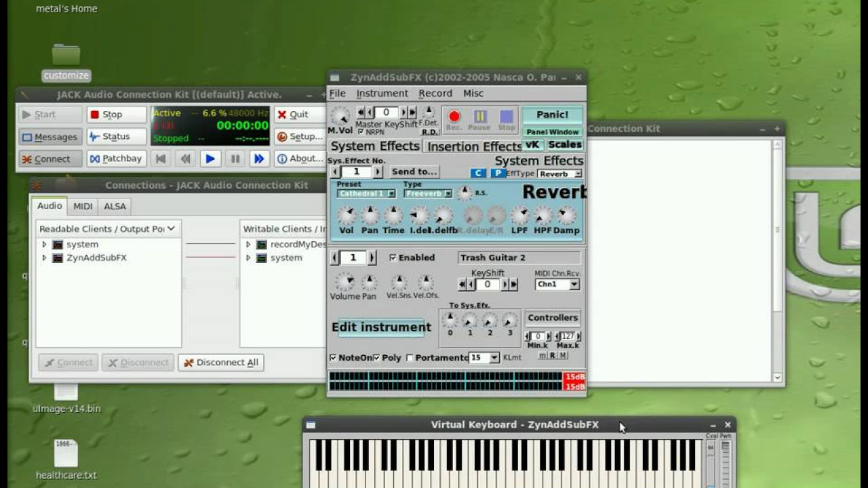
Task: Select the healthcare.txt desktop file
Action: (66, 460)
